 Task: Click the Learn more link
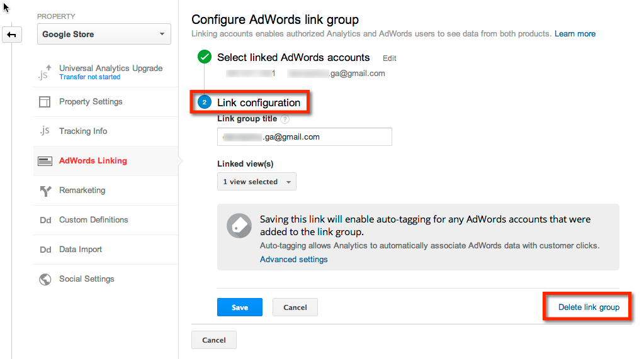[x=575, y=34]
